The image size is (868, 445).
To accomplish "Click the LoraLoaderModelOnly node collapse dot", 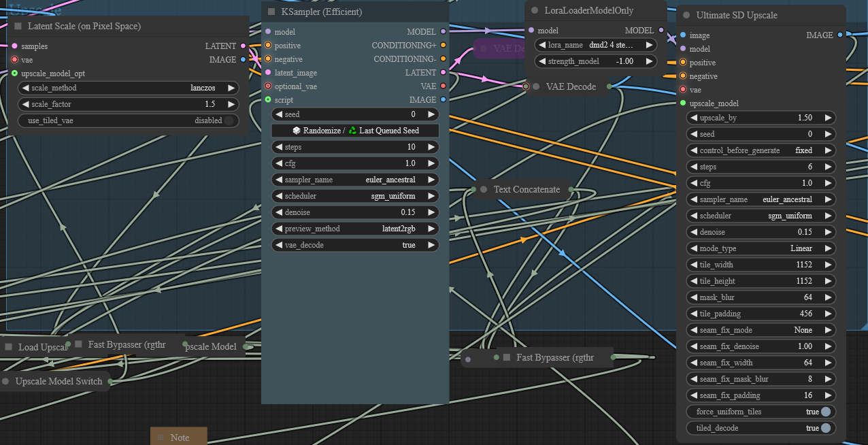I will pyautogui.click(x=535, y=10).
